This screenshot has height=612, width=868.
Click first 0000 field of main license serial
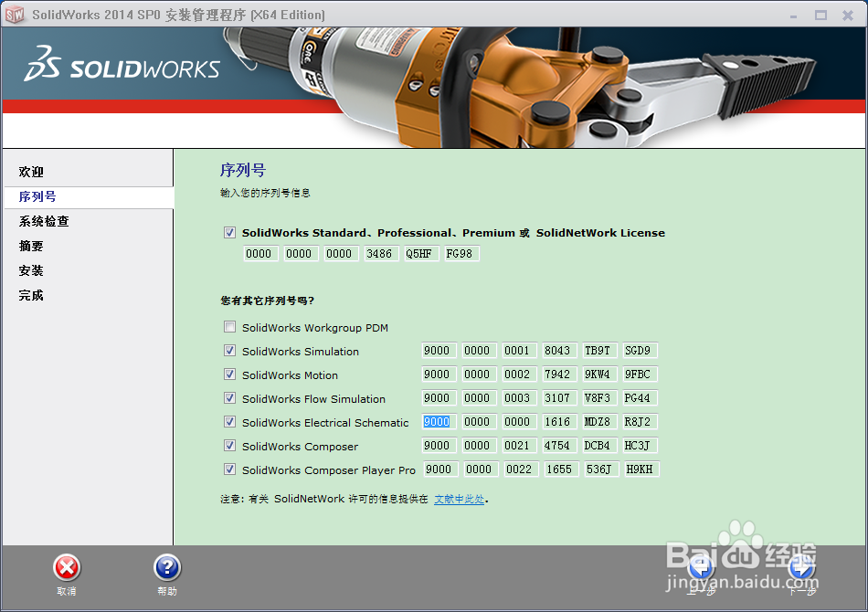point(260,254)
